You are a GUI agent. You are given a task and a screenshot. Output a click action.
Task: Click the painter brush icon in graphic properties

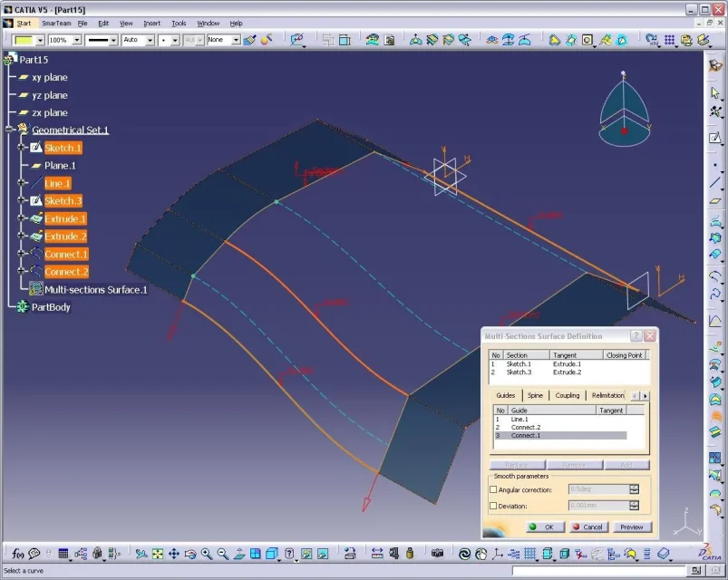[x=250, y=40]
